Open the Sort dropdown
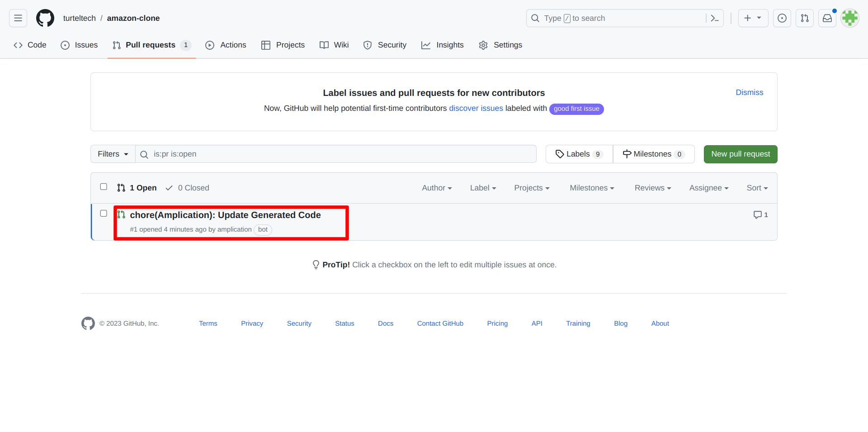Viewport: 868px width, 432px height. click(x=757, y=188)
